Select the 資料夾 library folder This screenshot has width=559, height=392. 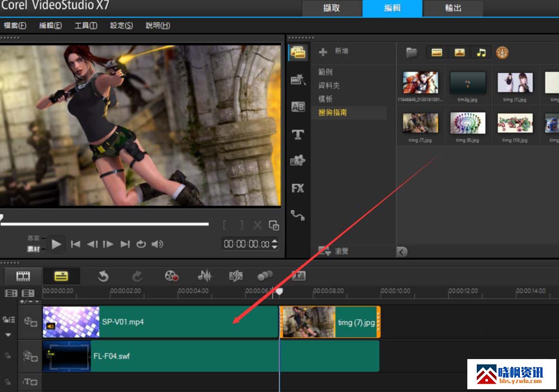point(329,85)
